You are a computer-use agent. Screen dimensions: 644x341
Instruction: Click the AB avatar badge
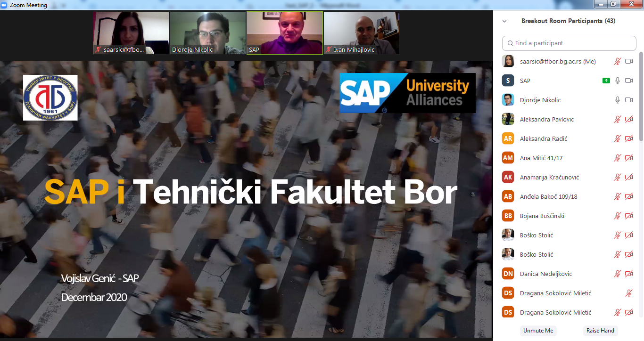point(508,196)
